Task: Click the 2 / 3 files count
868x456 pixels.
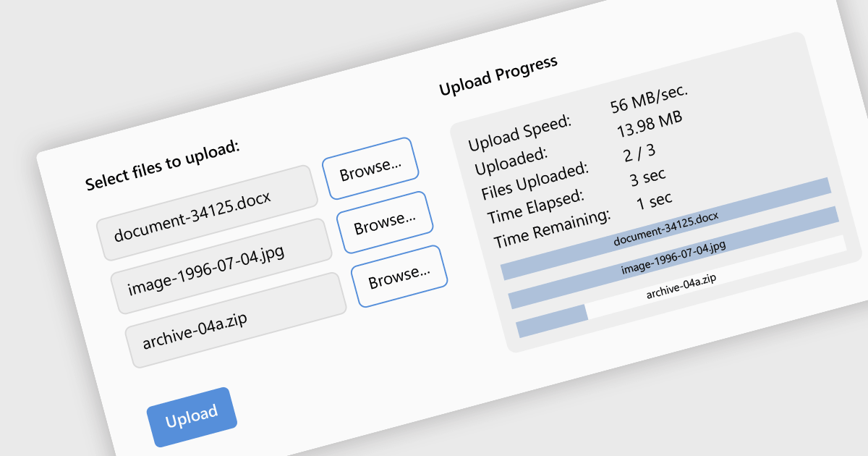Action: click(x=639, y=153)
